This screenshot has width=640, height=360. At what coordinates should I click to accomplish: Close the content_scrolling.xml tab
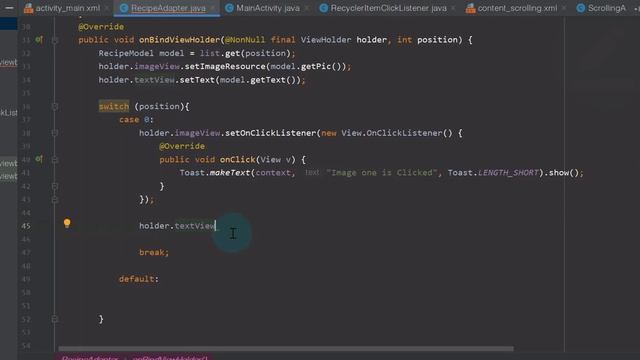point(564,8)
